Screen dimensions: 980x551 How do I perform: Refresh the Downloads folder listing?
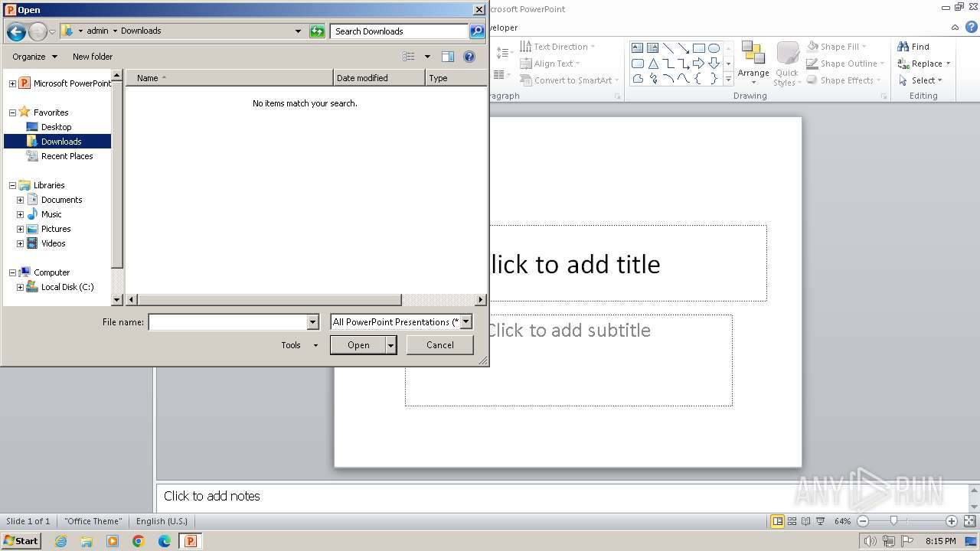317,31
